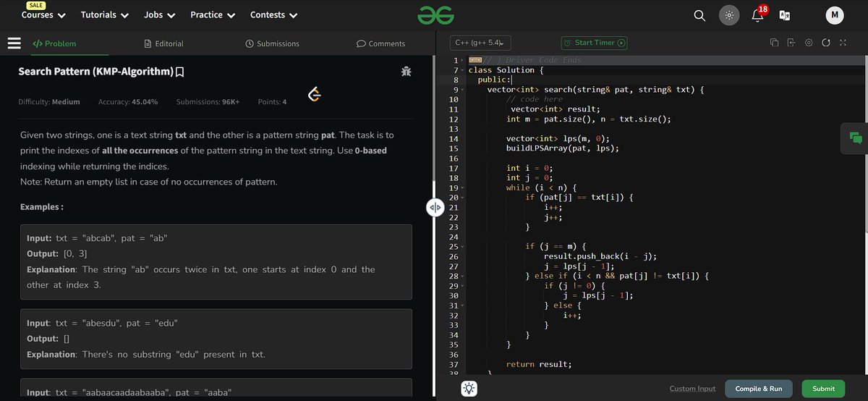Screen dimensions: 868x401
Task: Click the SALE badge above Courses
Action: pyautogui.click(x=35, y=5)
